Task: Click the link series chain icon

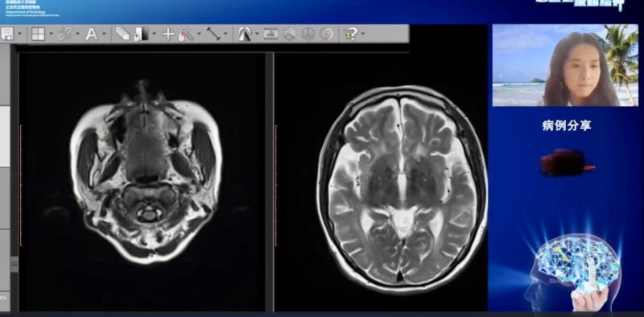Action: 65,34
